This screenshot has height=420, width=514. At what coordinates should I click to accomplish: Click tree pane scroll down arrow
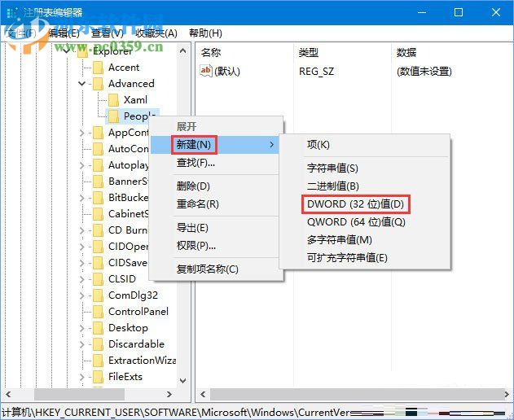(183, 381)
